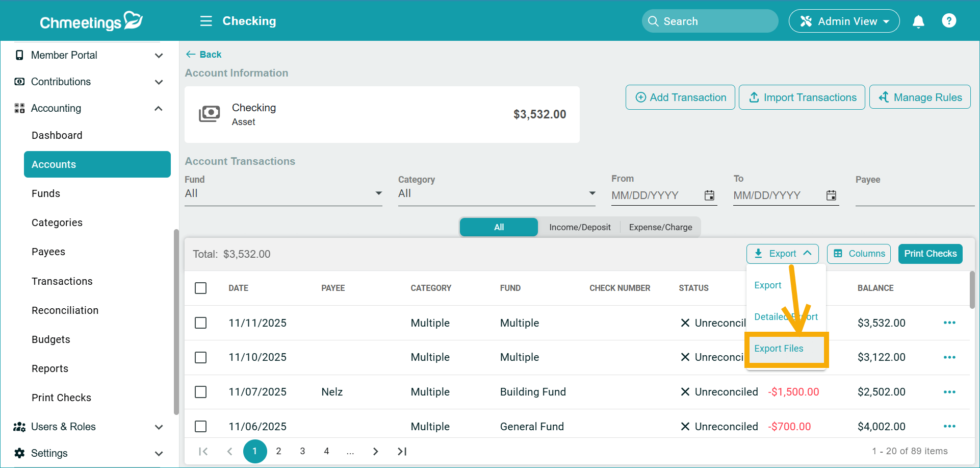Open the help question mark icon

point(948,21)
